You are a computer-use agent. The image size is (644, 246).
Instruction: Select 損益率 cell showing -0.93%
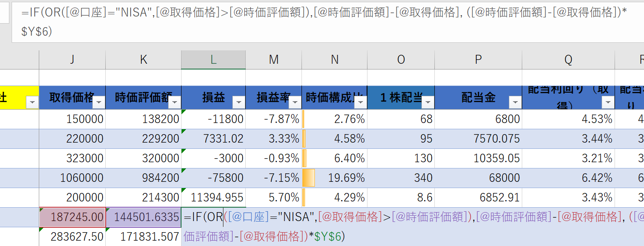[x=273, y=158]
